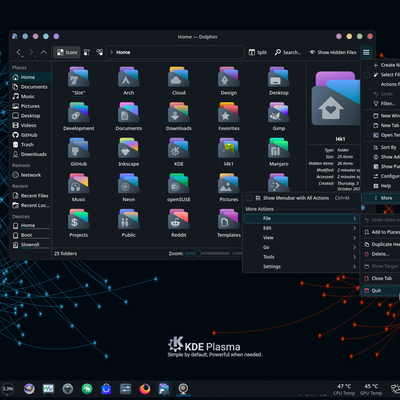This screenshot has width=400, height=400.
Task: Open the Sort By submenu
Action: (381, 147)
